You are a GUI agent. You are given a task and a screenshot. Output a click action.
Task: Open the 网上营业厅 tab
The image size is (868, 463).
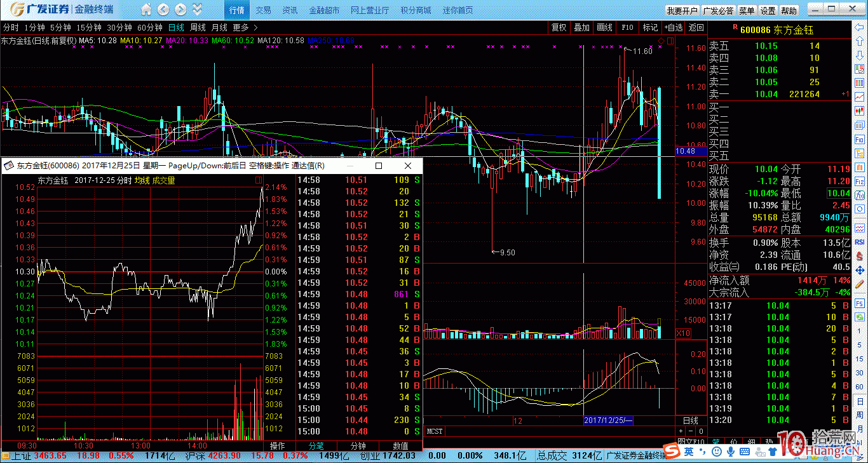point(370,10)
